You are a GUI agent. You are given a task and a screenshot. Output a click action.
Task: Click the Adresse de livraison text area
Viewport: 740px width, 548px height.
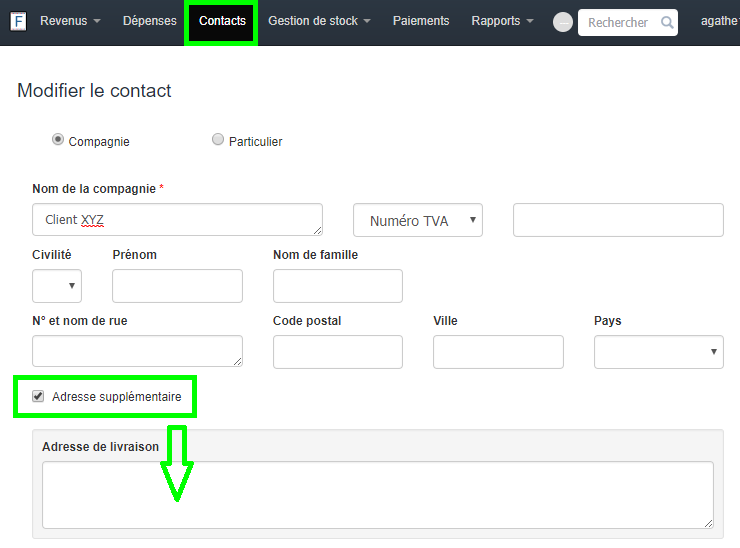[377, 494]
